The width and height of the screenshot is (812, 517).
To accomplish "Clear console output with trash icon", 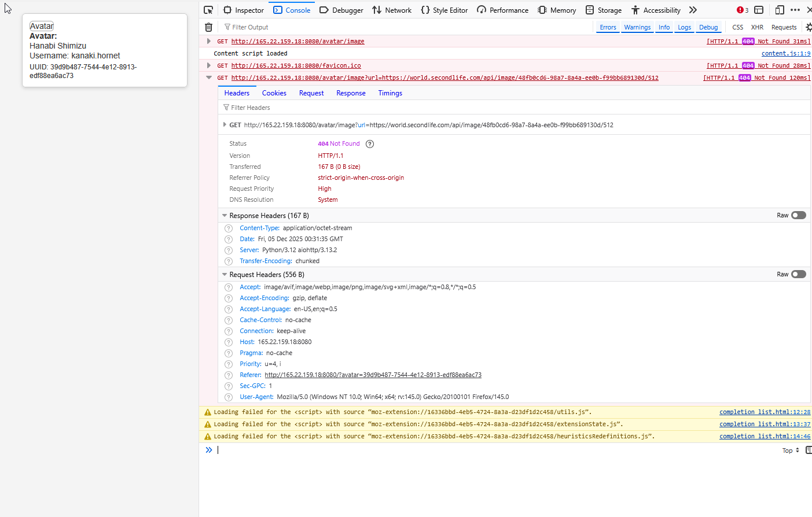I will click(x=209, y=27).
